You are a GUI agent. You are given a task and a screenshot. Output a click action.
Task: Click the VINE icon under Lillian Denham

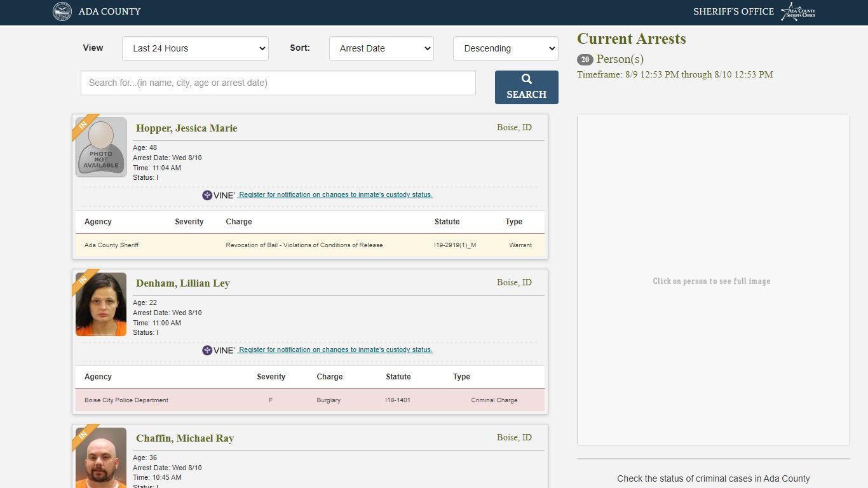219,350
